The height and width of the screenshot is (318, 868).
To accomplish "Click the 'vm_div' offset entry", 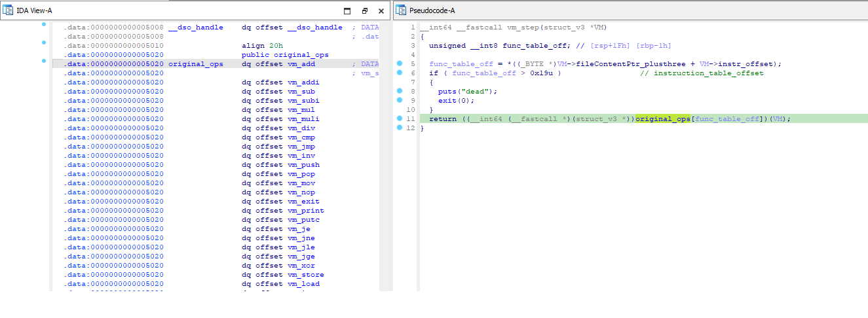I will 301,128.
